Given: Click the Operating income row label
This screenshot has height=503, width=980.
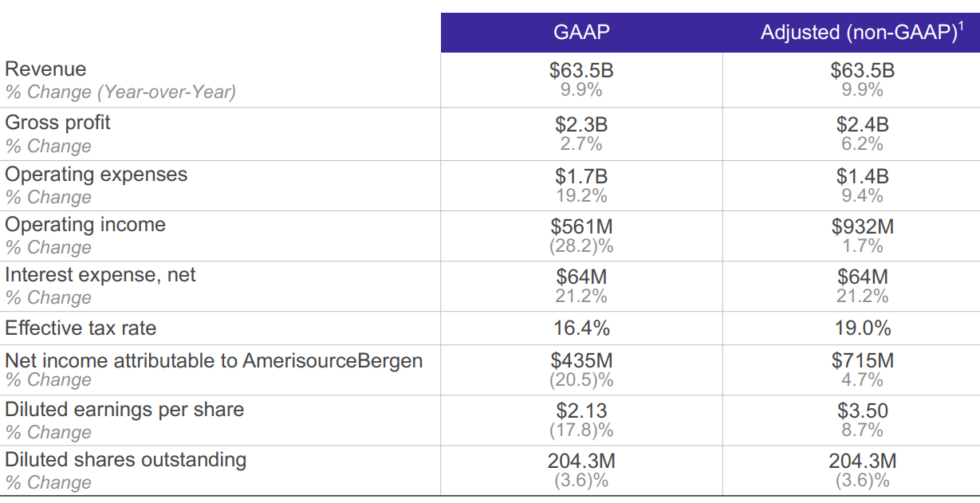Looking at the screenshot, I should [x=85, y=225].
